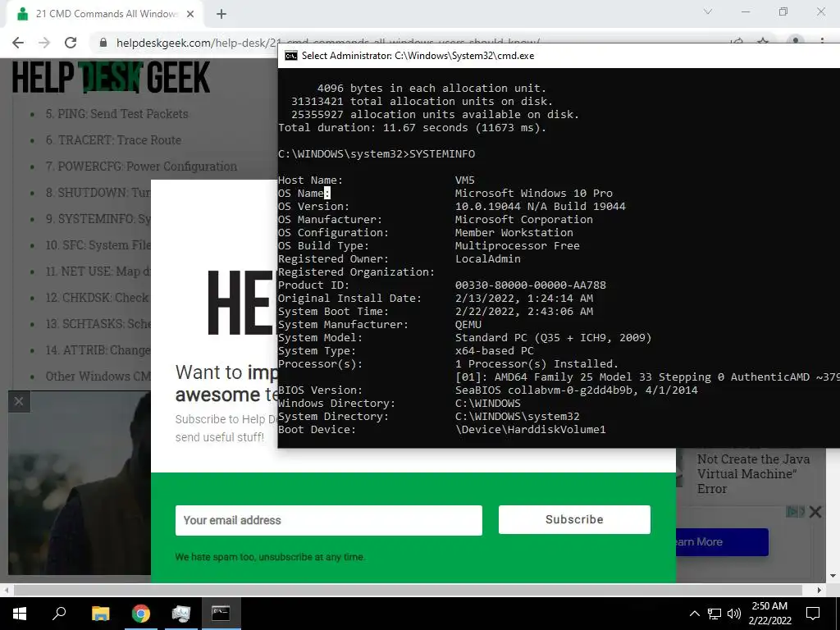Open the Windows Start menu
The image size is (840, 630).
(20, 614)
